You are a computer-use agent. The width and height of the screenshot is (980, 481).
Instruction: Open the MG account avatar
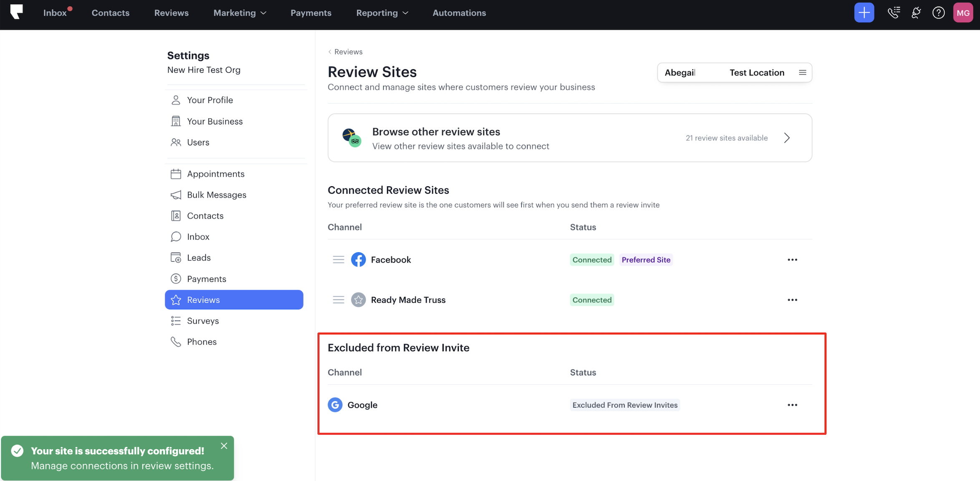[963, 13]
